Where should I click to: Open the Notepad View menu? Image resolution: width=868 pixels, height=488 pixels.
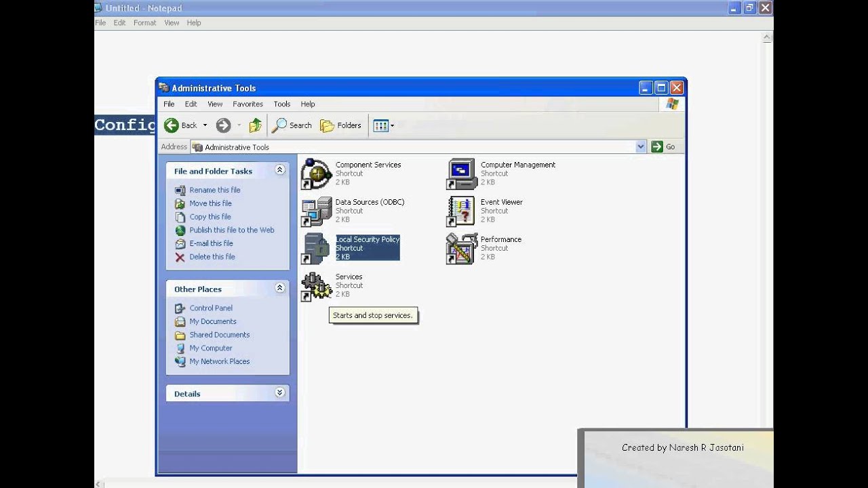pyautogui.click(x=172, y=22)
